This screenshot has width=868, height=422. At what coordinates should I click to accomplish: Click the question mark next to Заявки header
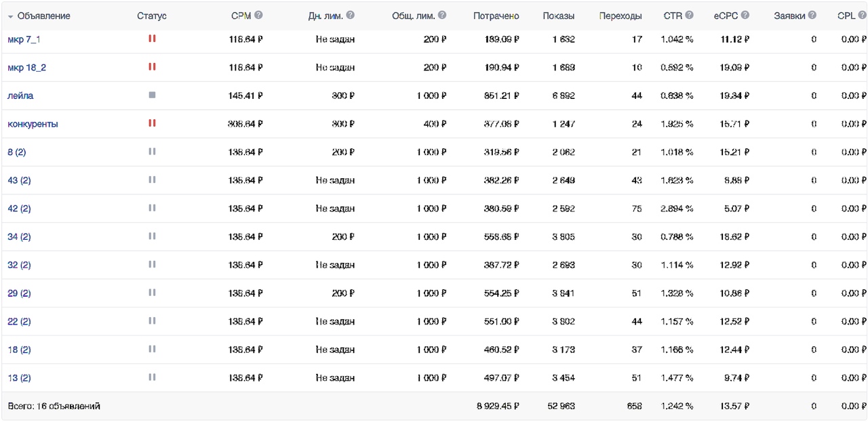point(812,16)
